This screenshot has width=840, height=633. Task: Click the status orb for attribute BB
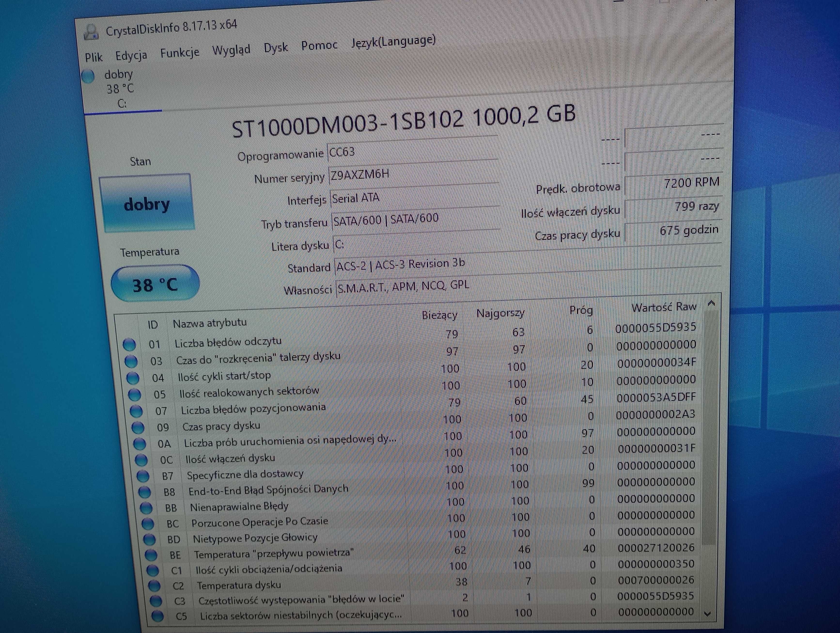(146, 508)
